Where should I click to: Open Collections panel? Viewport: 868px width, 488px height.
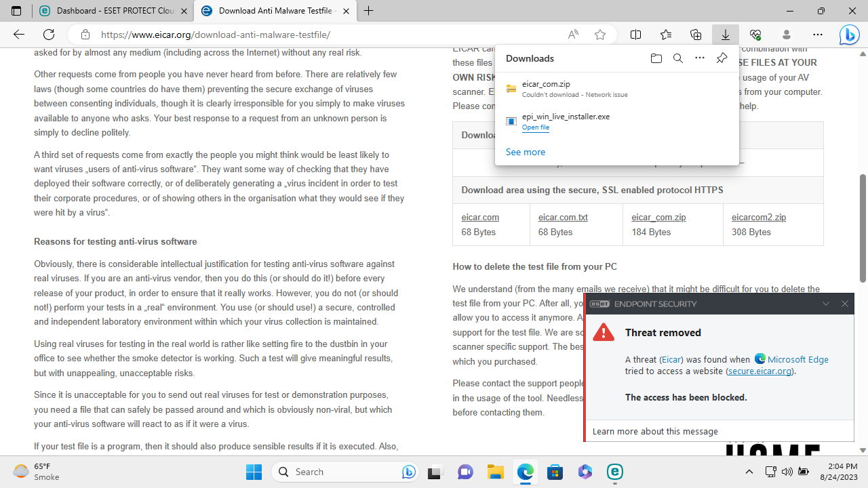tap(696, 35)
